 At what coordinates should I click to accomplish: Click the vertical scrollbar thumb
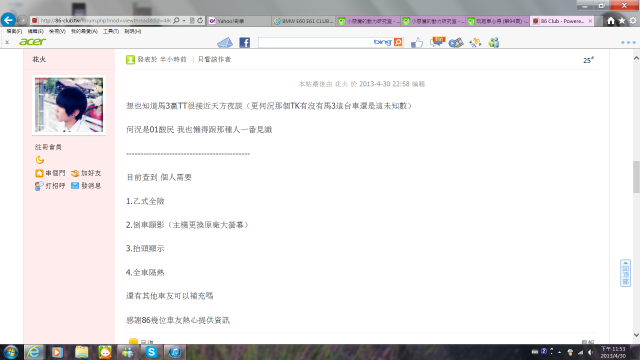point(636,177)
